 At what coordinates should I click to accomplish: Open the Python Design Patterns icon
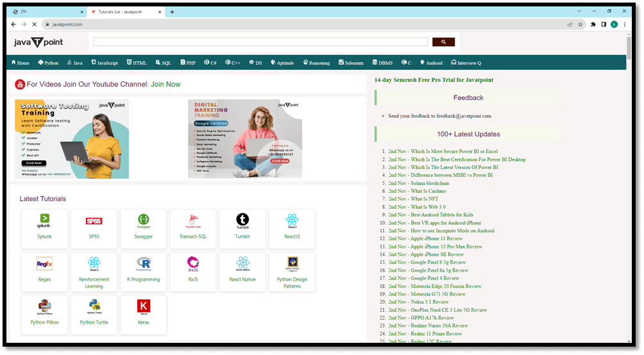pyautogui.click(x=292, y=264)
